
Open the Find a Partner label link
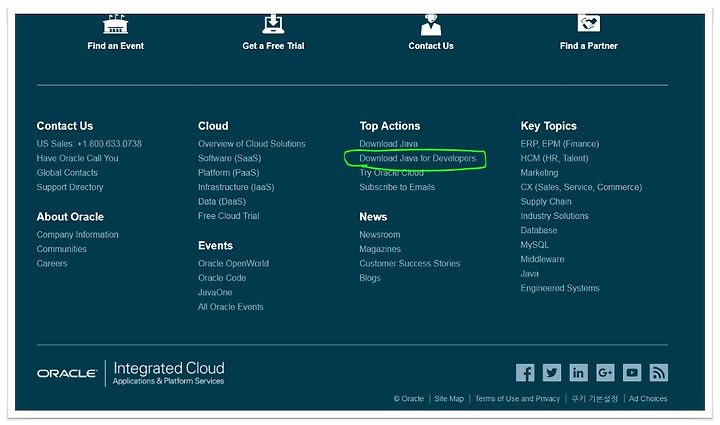[x=589, y=46]
